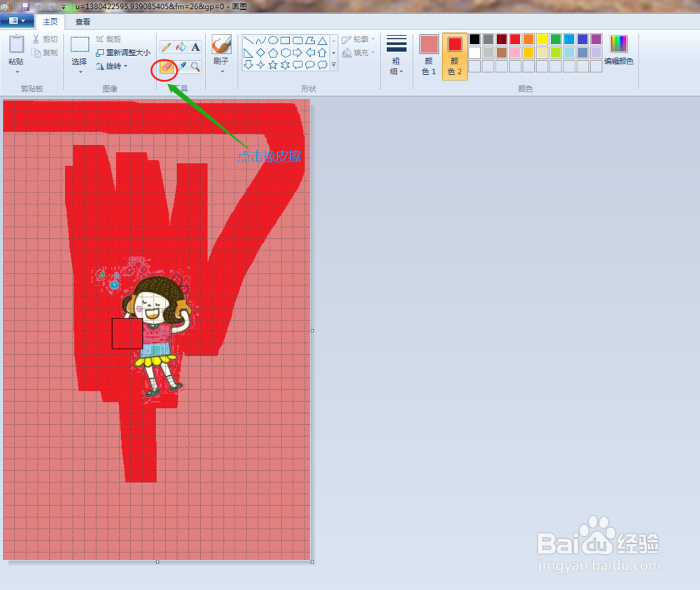Open the 轮廓 outline dropdown

(358, 40)
